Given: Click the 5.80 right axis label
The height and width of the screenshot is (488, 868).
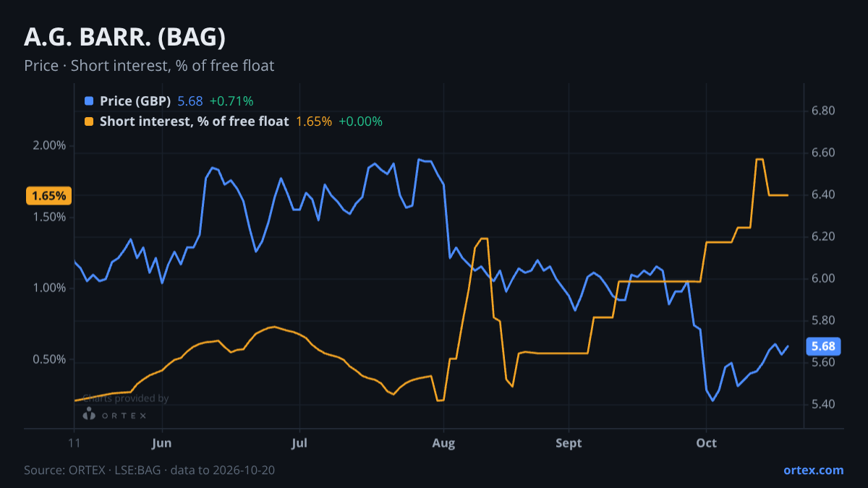Looking at the screenshot, I should coord(824,320).
